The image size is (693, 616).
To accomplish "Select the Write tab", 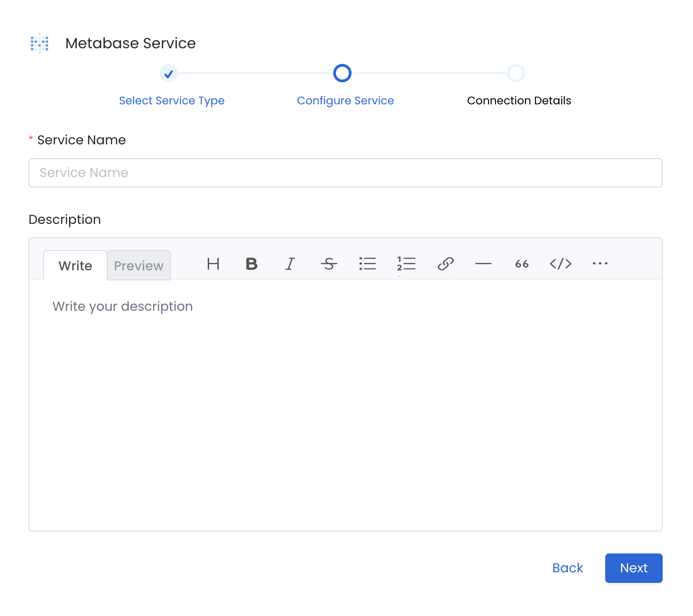I will coord(75,266).
